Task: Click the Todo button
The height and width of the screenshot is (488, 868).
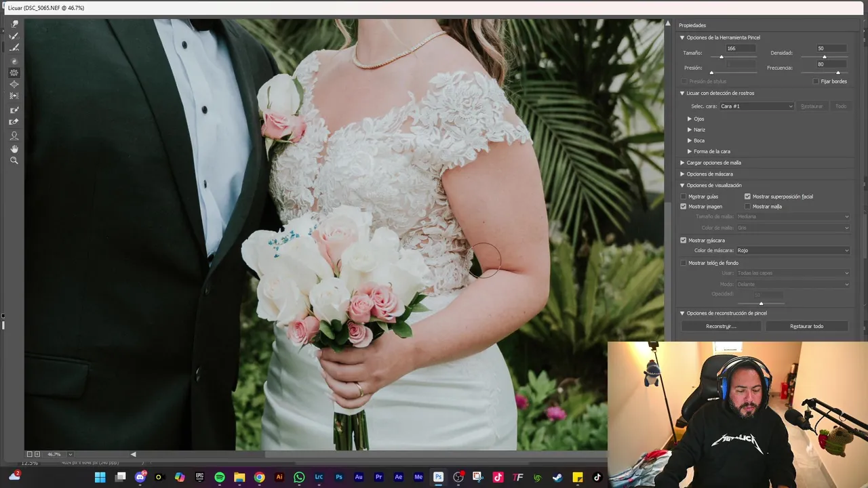Action: click(840, 106)
